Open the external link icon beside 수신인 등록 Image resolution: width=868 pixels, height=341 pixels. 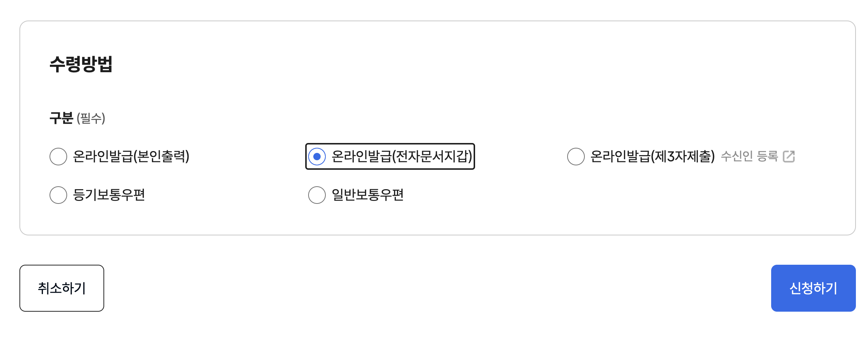point(788,157)
